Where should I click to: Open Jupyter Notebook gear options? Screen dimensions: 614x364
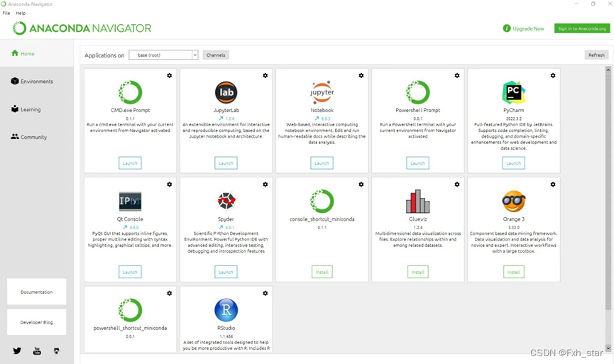tap(361, 75)
